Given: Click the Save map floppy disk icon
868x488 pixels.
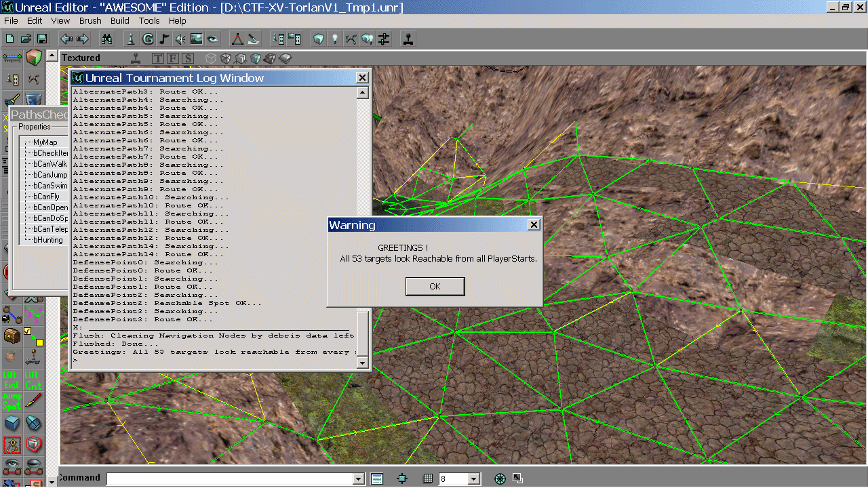Looking at the screenshot, I should click(42, 39).
